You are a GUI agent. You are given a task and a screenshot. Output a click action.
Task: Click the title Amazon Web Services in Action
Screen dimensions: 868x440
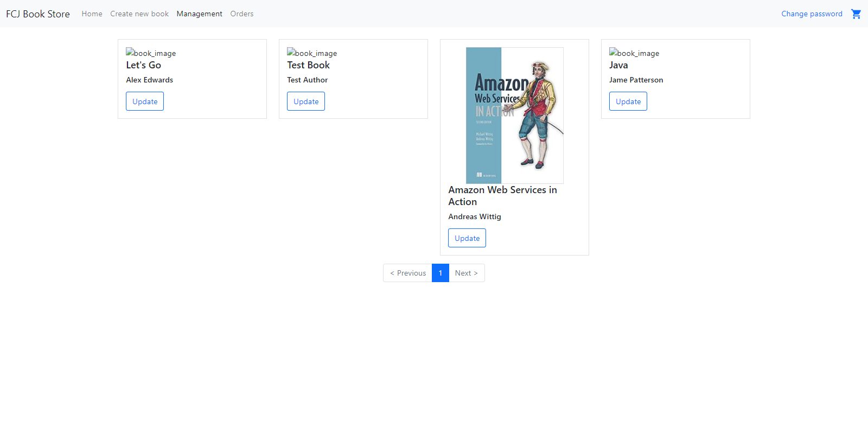[502, 196]
